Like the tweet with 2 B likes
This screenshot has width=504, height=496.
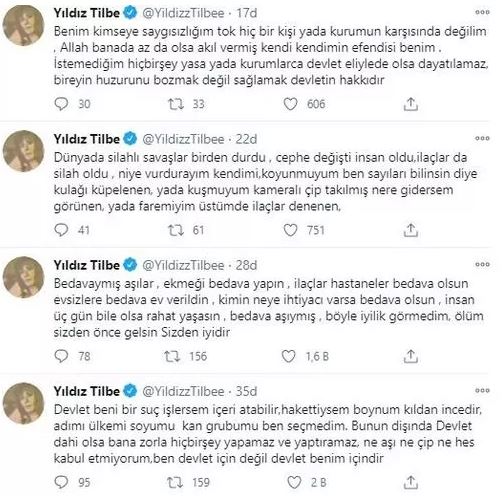[294, 482]
